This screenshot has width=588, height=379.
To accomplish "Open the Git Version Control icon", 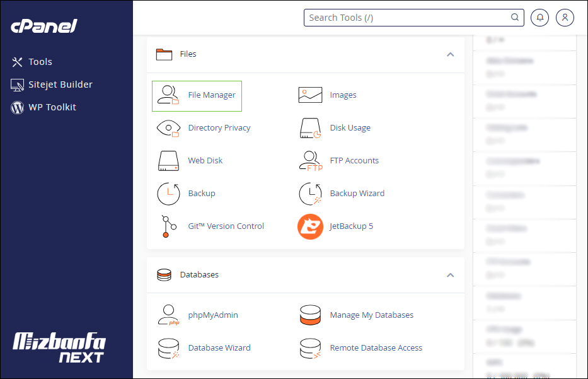I will click(168, 226).
